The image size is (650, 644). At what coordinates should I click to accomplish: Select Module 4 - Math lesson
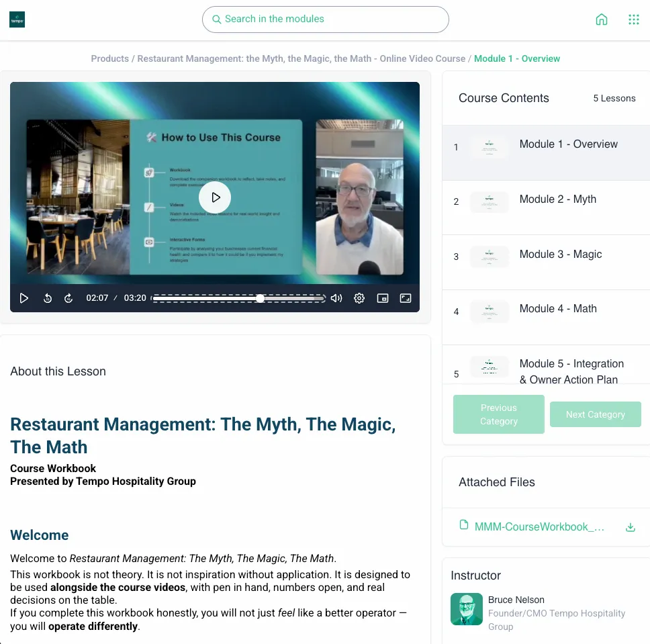[546, 317]
